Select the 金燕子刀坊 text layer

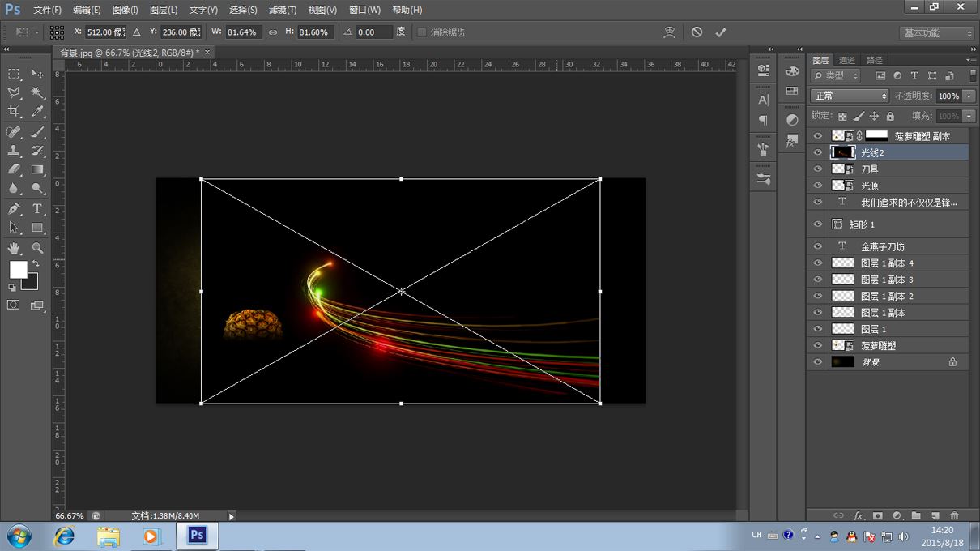point(883,246)
